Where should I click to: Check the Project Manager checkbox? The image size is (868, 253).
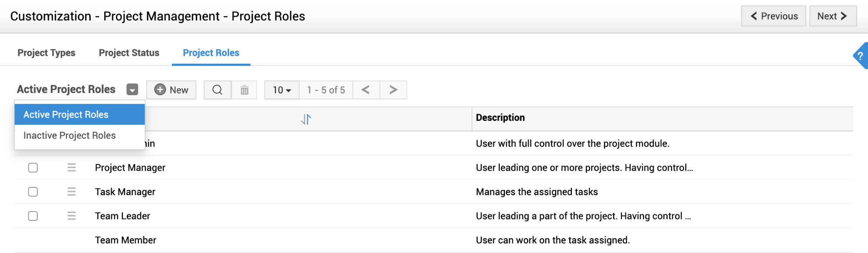(x=33, y=168)
